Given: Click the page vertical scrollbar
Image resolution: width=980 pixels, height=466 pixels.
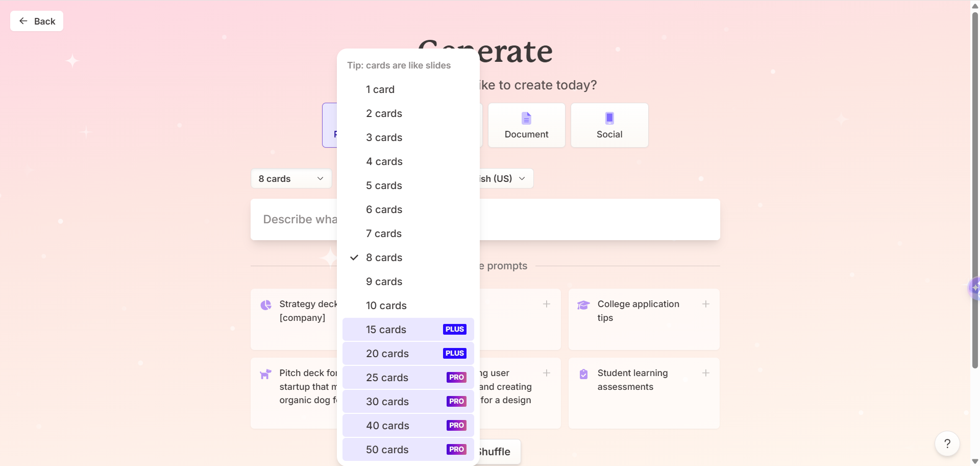Looking at the screenshot, I should 975,189.
